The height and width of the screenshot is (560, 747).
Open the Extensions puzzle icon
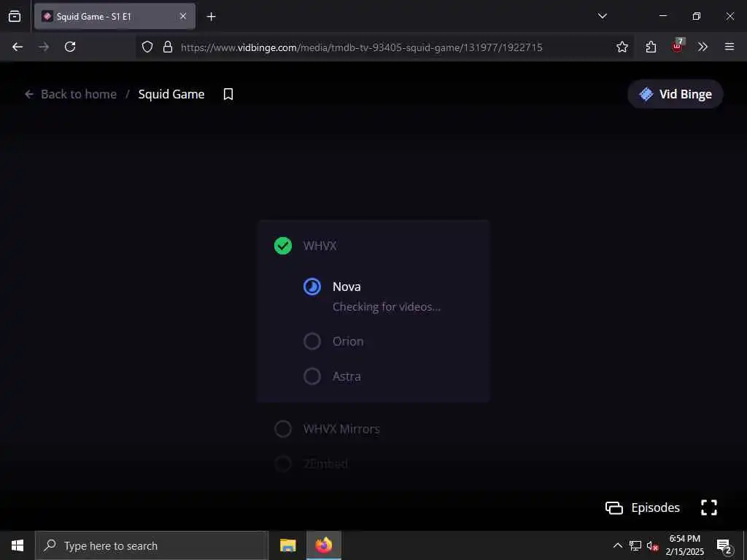click(x=651, y=47)
